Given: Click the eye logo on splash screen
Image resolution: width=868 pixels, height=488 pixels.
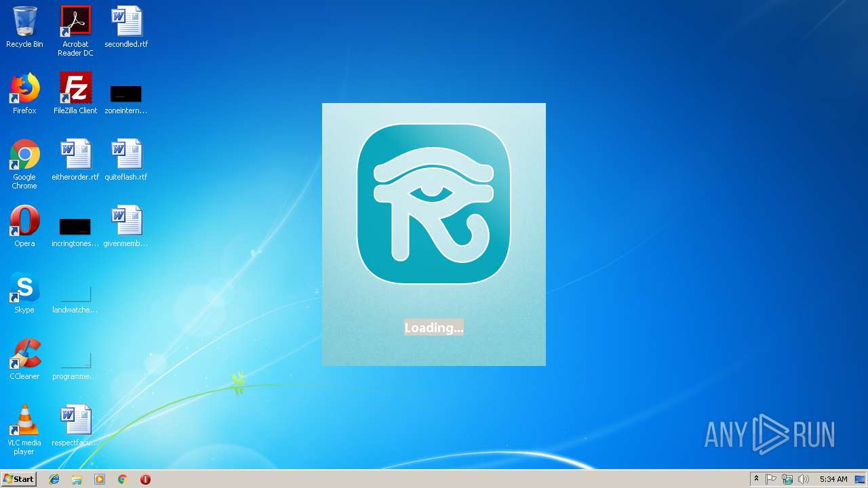Looking at the screenshot, I should click(x=434, y=203).
